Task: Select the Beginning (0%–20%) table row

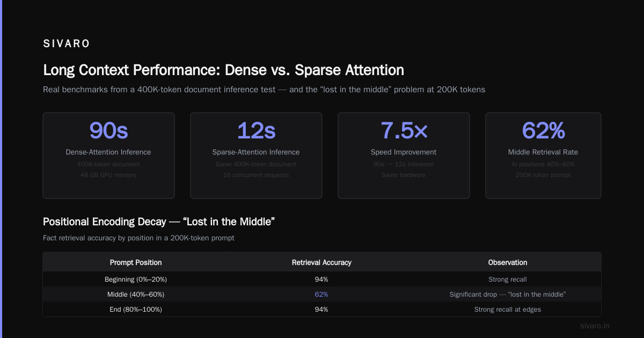Action: [322, 280]
